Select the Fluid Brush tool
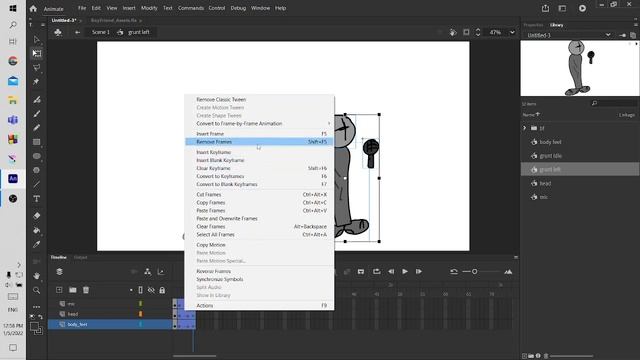Viewport: 640px width, 360px height. [36, 100]
